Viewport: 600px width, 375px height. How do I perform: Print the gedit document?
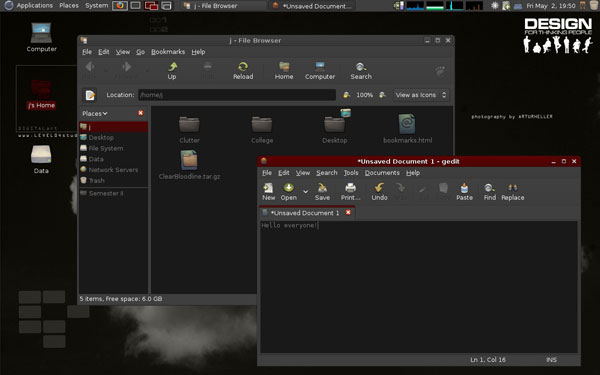351,192
